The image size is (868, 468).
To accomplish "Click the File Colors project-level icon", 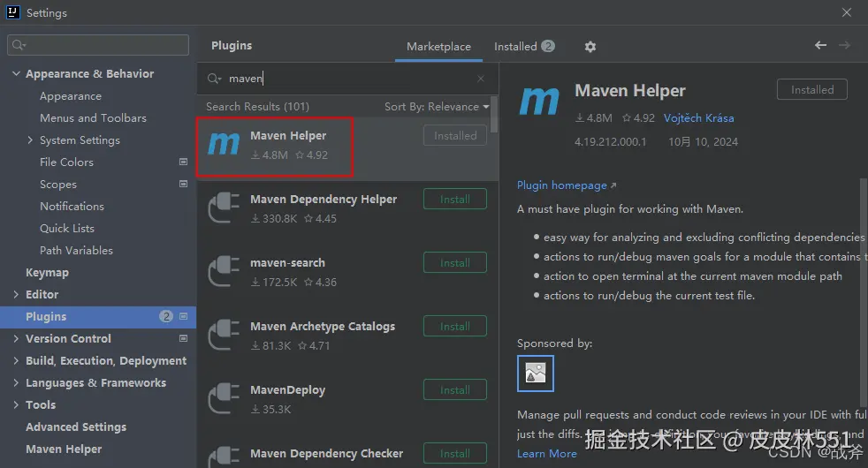I will coord(183,162).
